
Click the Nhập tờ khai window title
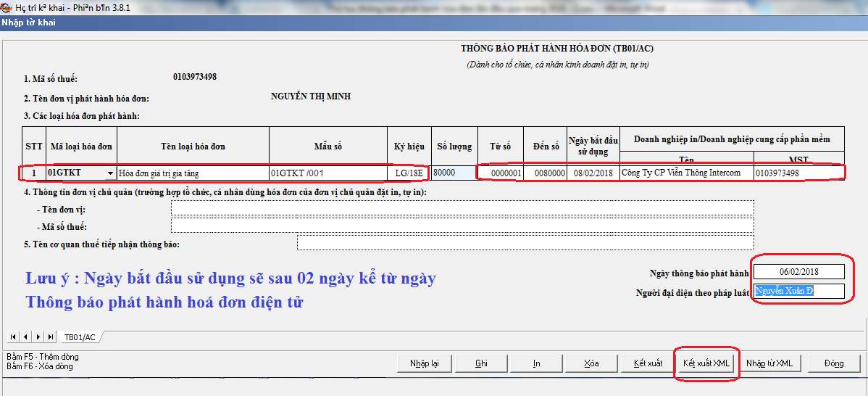click(x=28, y=22)
